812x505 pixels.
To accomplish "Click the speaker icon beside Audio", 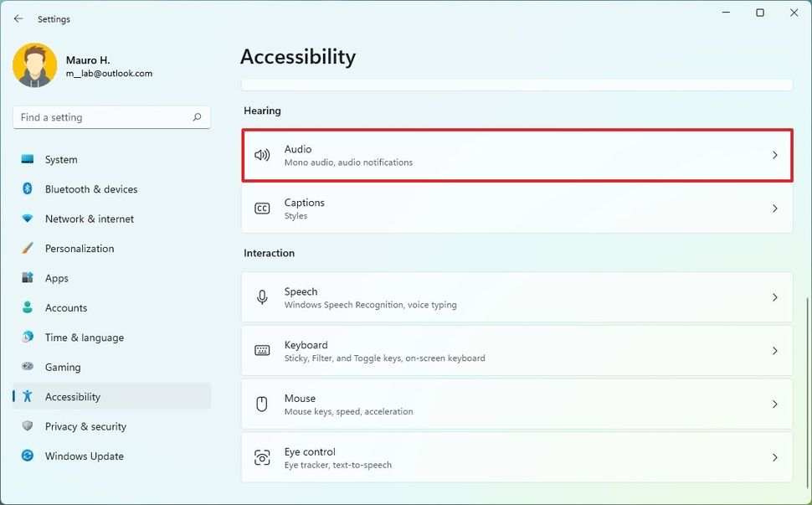I will pyautogui.click(x=262, y=155).
